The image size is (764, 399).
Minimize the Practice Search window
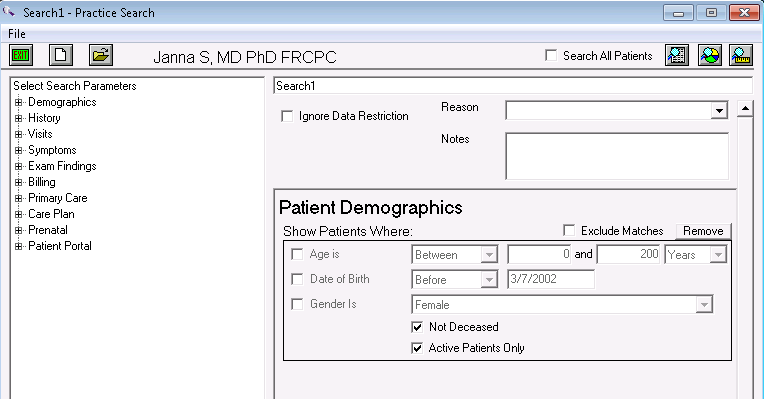[x=678, y=13]
